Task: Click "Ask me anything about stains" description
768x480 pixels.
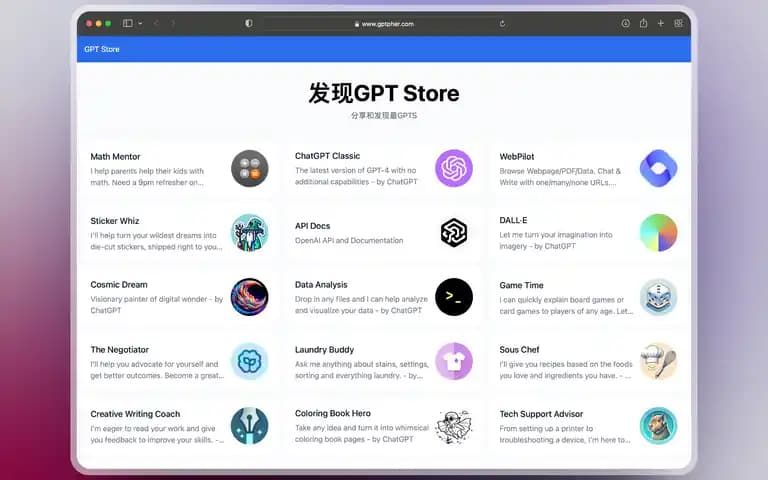Action: [x=361, y=370]
